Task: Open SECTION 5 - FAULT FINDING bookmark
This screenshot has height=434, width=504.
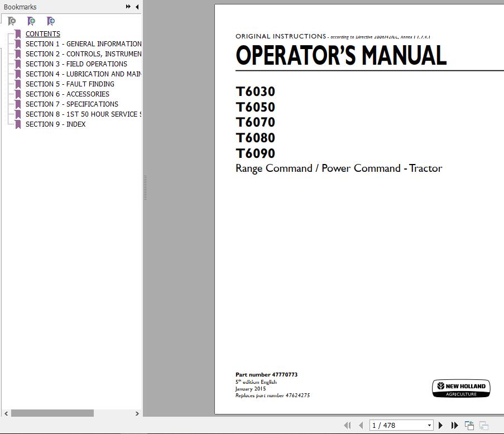Action: click(x=70, y=84)
